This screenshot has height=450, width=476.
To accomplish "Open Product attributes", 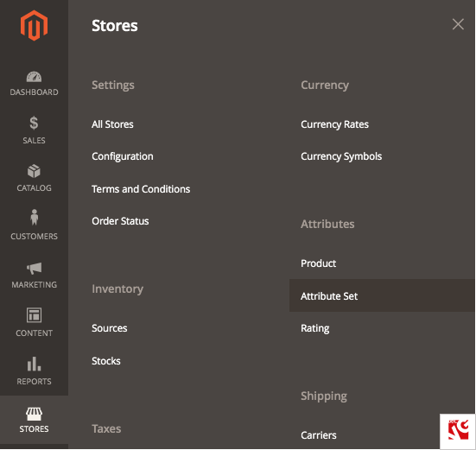I will tap(319, 263).
